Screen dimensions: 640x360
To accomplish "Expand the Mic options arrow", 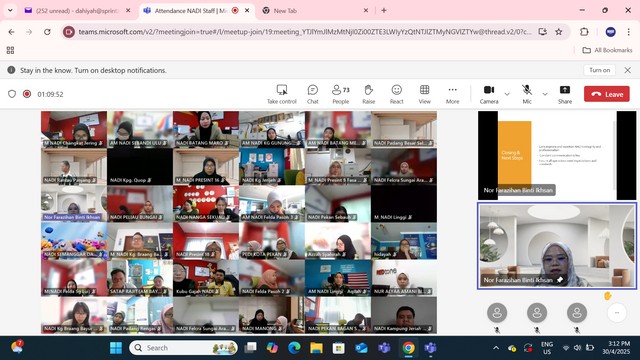I will pos(545,94).
